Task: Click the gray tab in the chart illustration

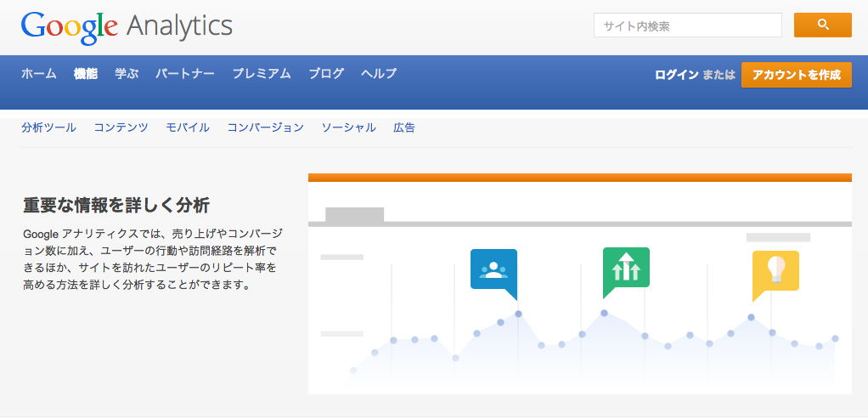Action: [354, 215]
